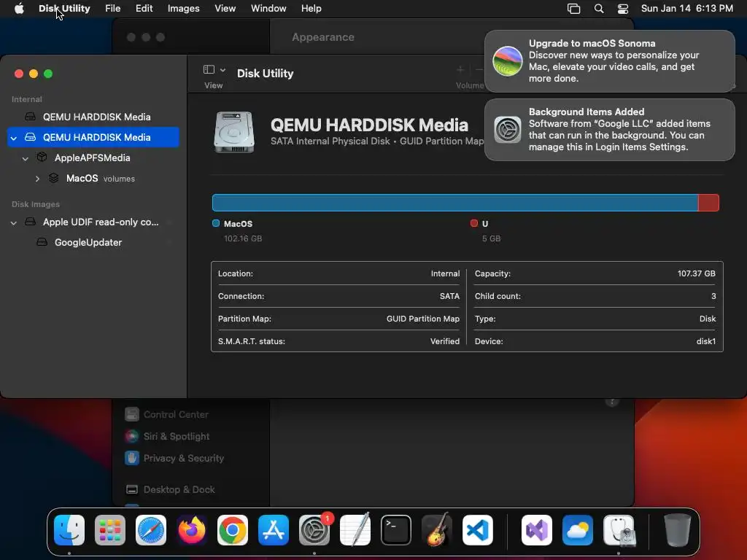This screenshot has width=747, height=560.
Task: Click blue MacOS partition in usage bar
Action: point(455,203)
